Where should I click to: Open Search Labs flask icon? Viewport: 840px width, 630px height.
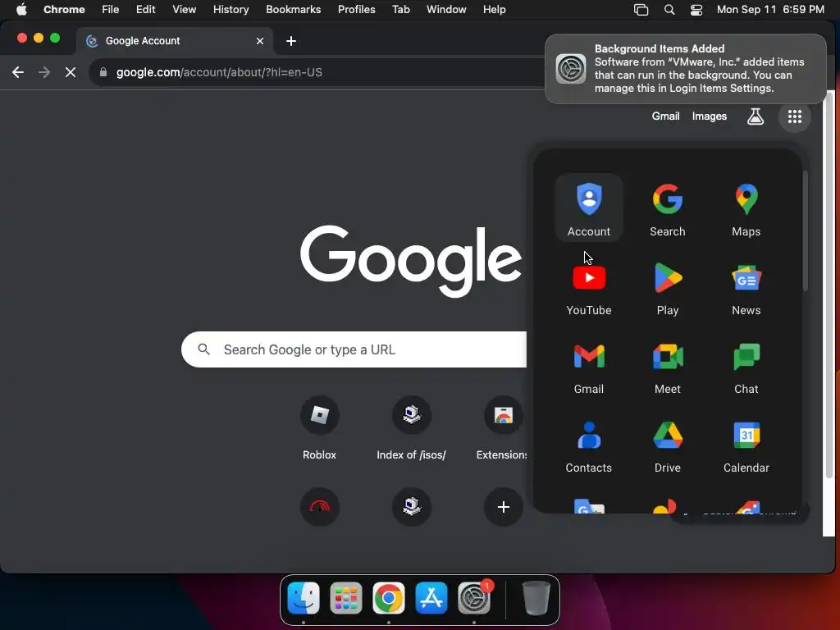756,116
